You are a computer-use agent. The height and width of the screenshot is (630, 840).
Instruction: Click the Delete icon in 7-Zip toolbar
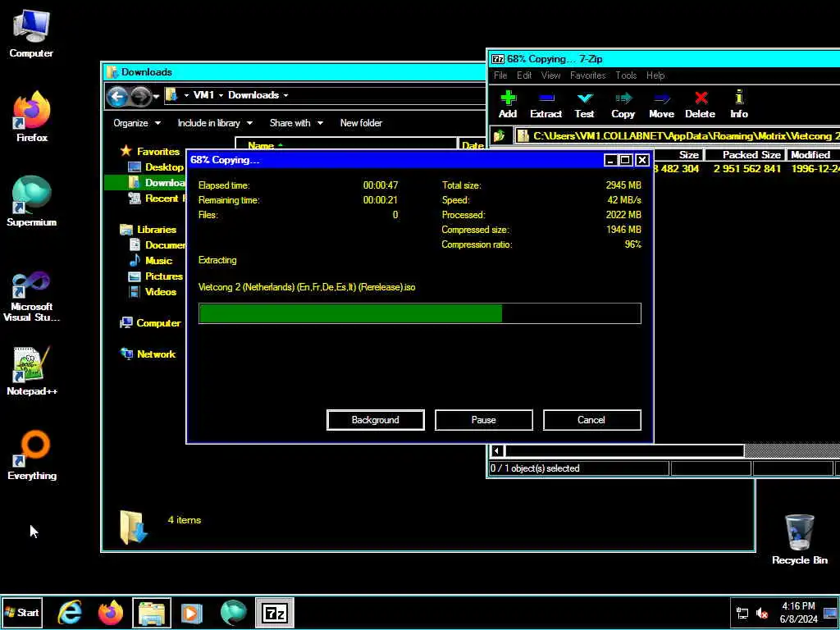point(701,105)
